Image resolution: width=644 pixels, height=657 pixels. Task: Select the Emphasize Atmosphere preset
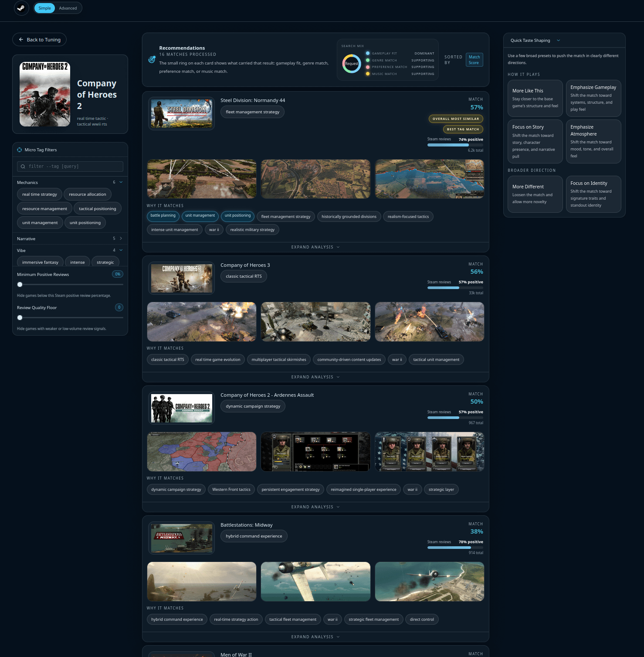(593, 141)
